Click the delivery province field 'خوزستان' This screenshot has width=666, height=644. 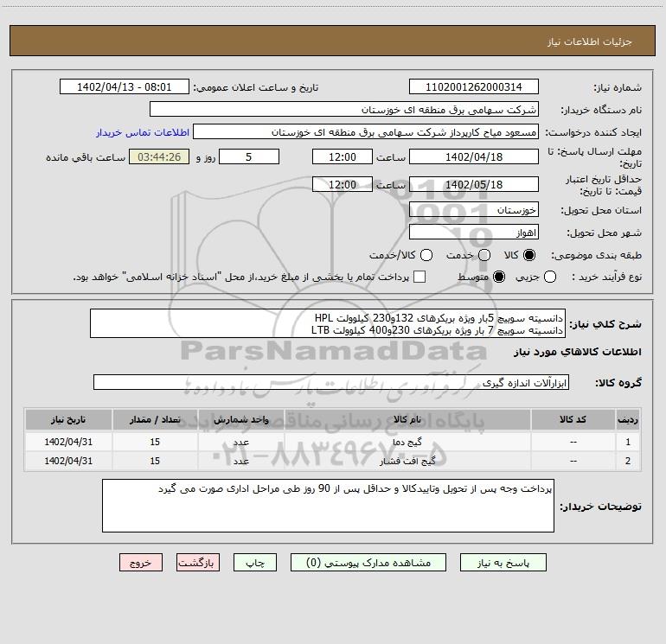point(474,210)
